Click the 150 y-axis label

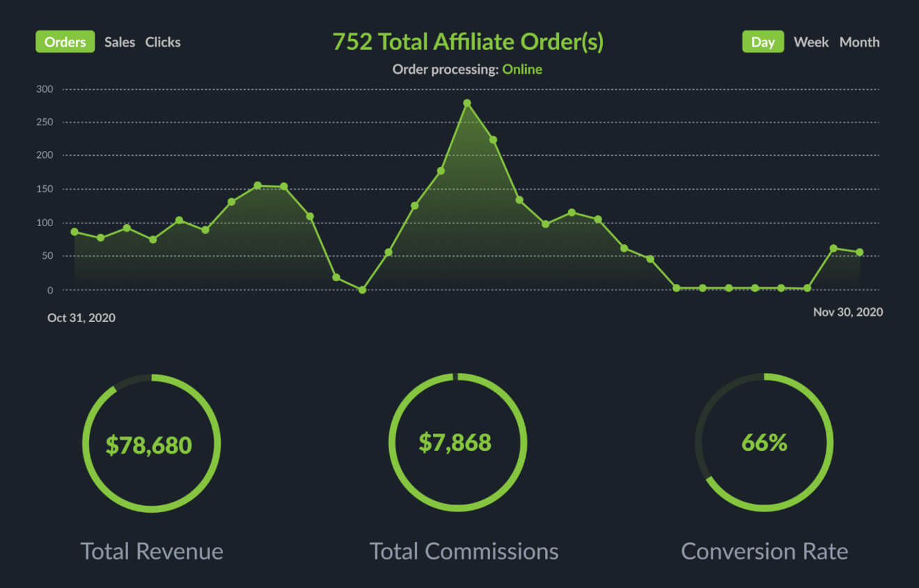[x=45, y=189]
